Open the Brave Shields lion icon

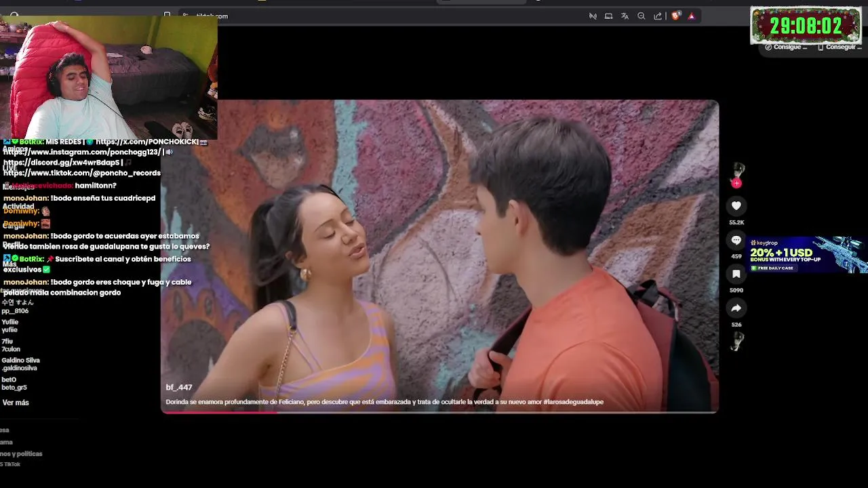[676, 16]
